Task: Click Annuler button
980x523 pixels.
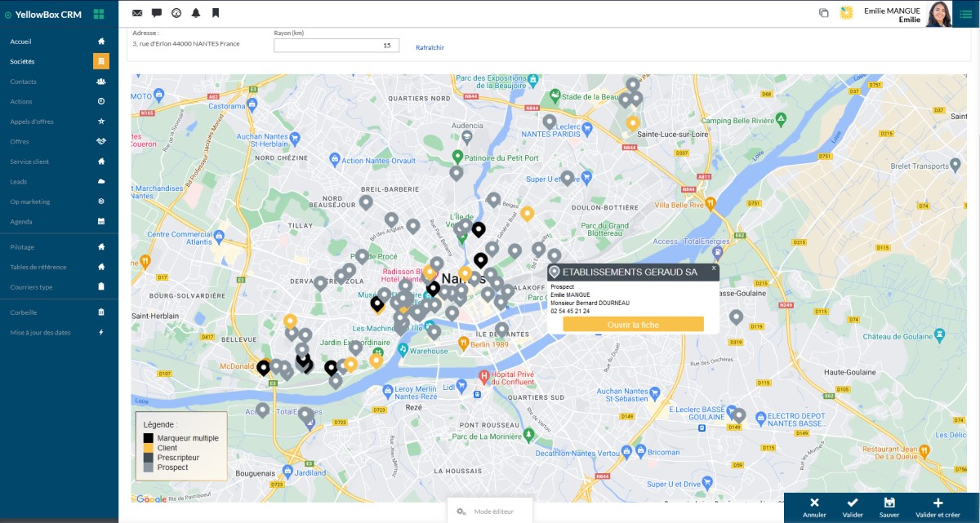Action: (814, 507)
